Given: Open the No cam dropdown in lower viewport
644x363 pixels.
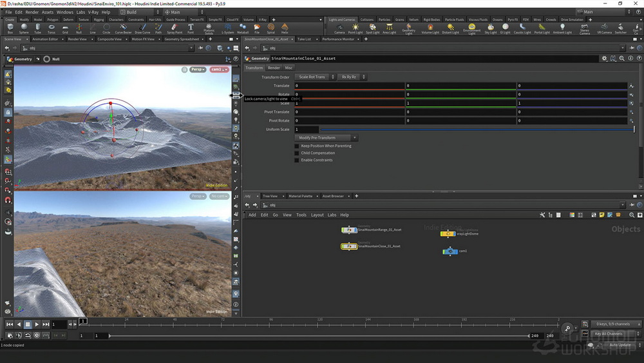Looking at the screenshot, I should pyautogui.click(x=219, y=196).
